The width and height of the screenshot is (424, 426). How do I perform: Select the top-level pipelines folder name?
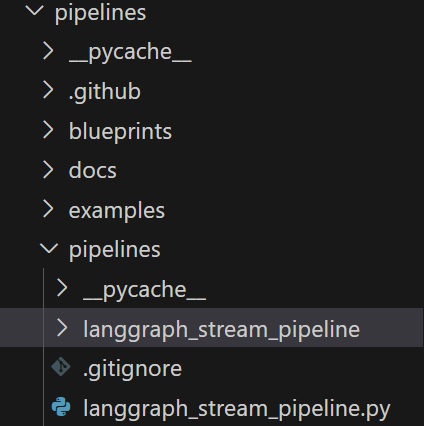point(100,13)
